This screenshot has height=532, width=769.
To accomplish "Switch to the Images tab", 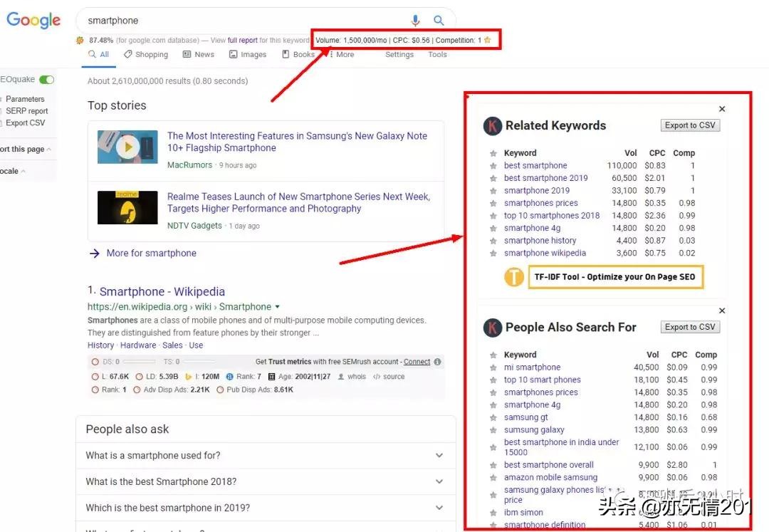I will point(248,54).
